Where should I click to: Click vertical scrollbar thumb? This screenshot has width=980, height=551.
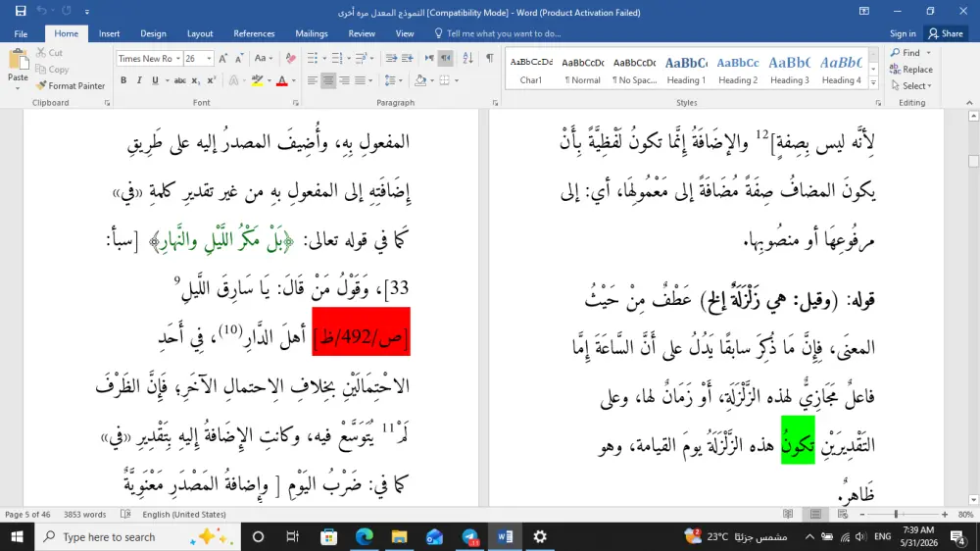[x=973, y=161]
